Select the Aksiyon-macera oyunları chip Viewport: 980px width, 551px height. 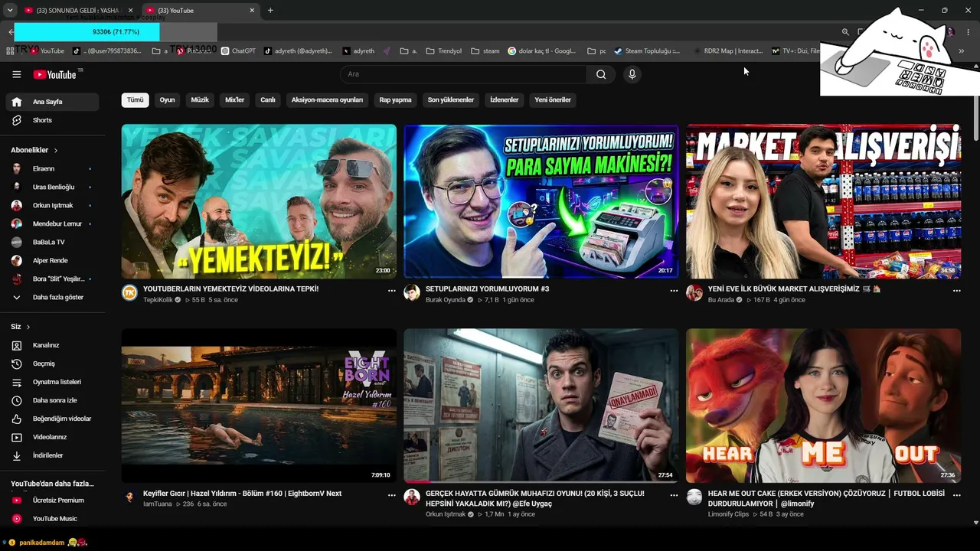(327, 100)
